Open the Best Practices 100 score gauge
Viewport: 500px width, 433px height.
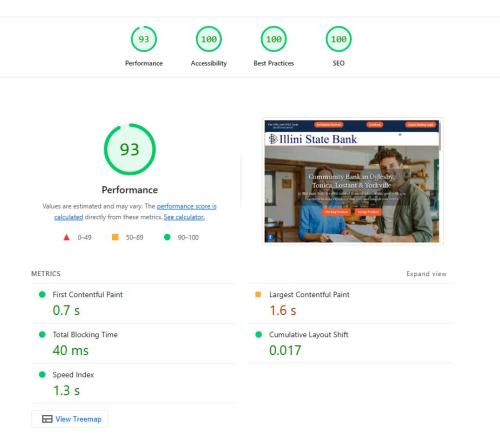point(274,39)
